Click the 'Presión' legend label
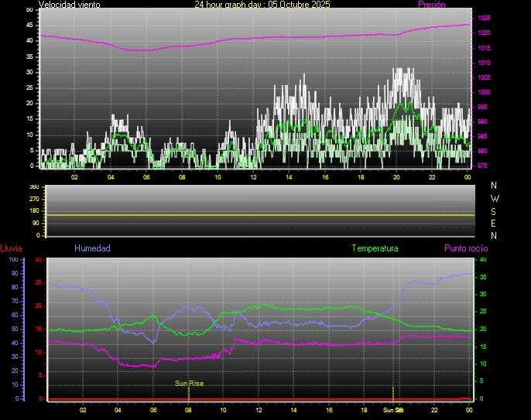Screen dimensions: 531x420 point(431,5)
